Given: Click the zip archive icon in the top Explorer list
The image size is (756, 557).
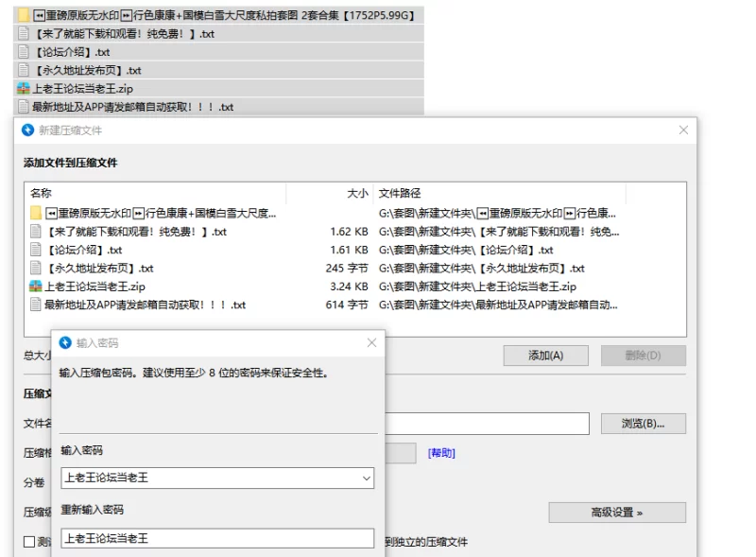Looking at the screenshot, I should pos(24,88).
